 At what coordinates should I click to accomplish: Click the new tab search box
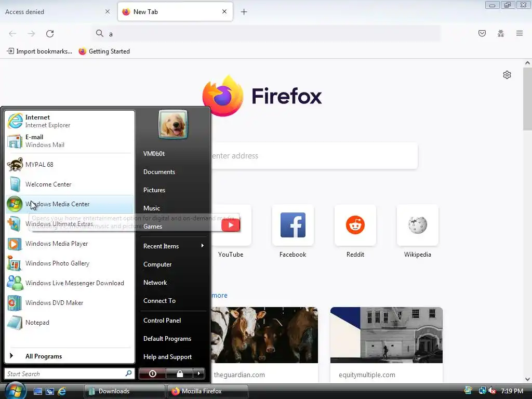314,156
